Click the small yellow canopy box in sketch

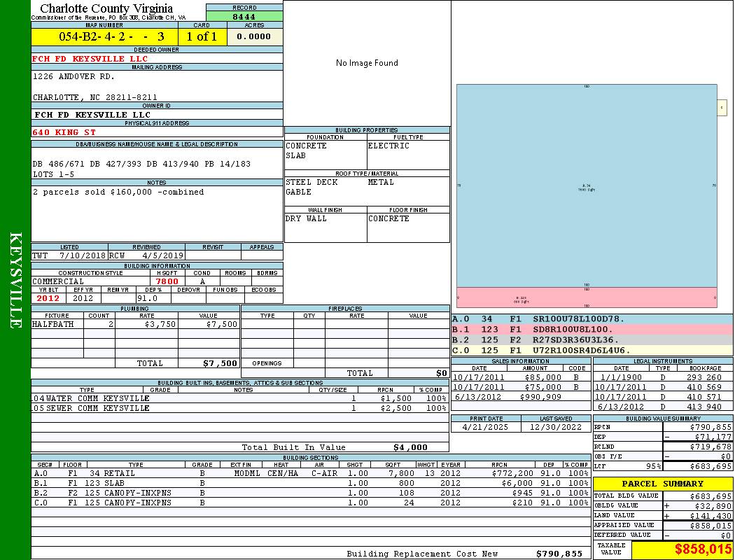[x=722, y=107]
